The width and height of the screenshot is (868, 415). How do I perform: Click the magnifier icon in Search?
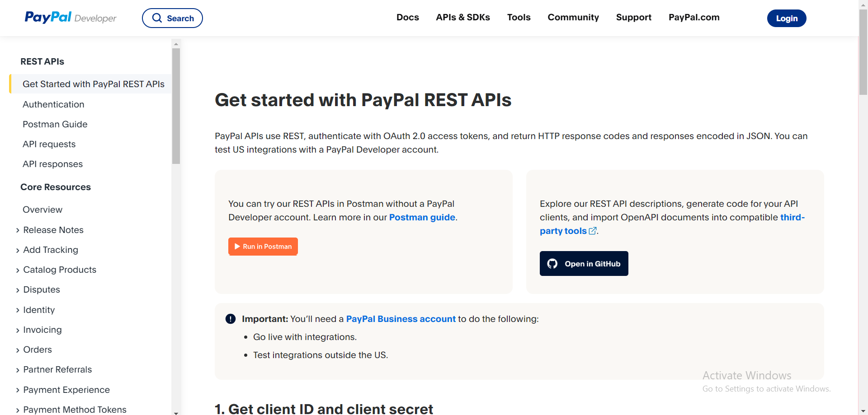pos(157,18)
